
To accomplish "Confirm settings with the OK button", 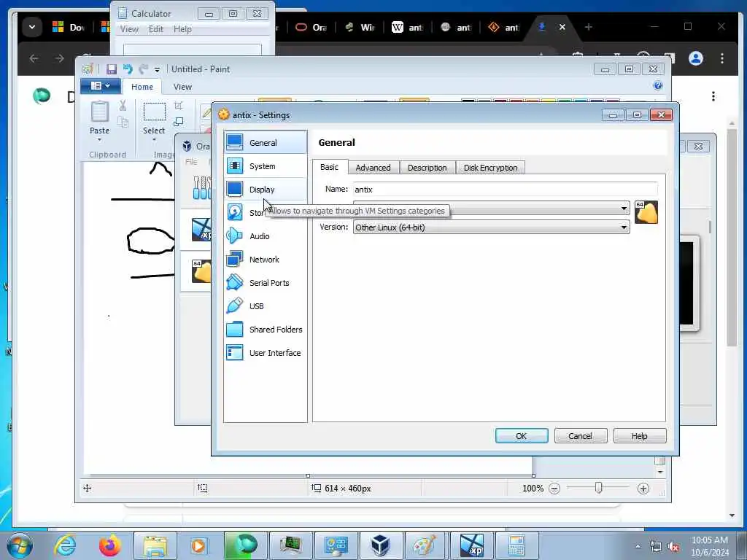I will (521, 436).
